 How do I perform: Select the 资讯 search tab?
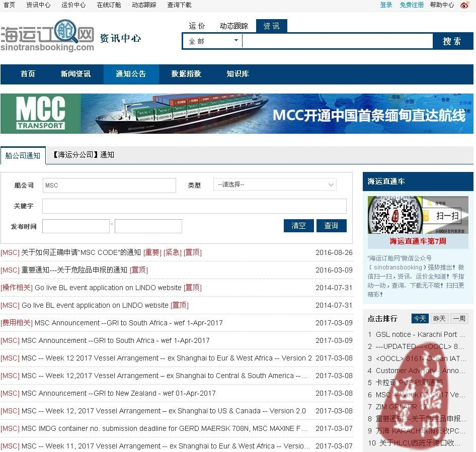[x=271, y=26]
